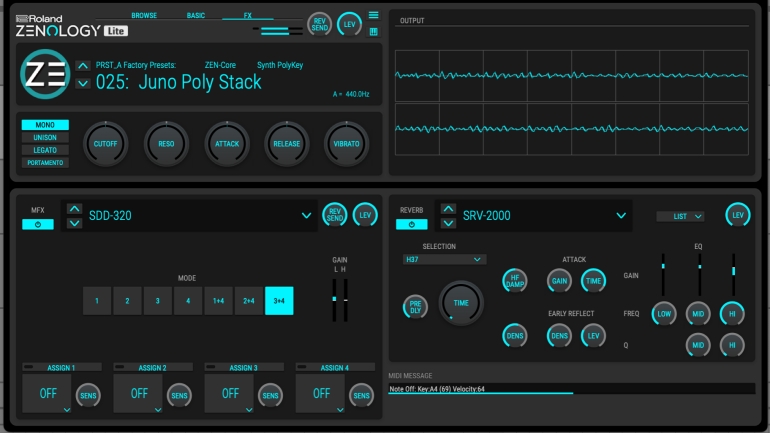Click the HF DAMP knob
The width and height of the screenshot is (770, 433).
pyautogui.click(x=515, y=281)
